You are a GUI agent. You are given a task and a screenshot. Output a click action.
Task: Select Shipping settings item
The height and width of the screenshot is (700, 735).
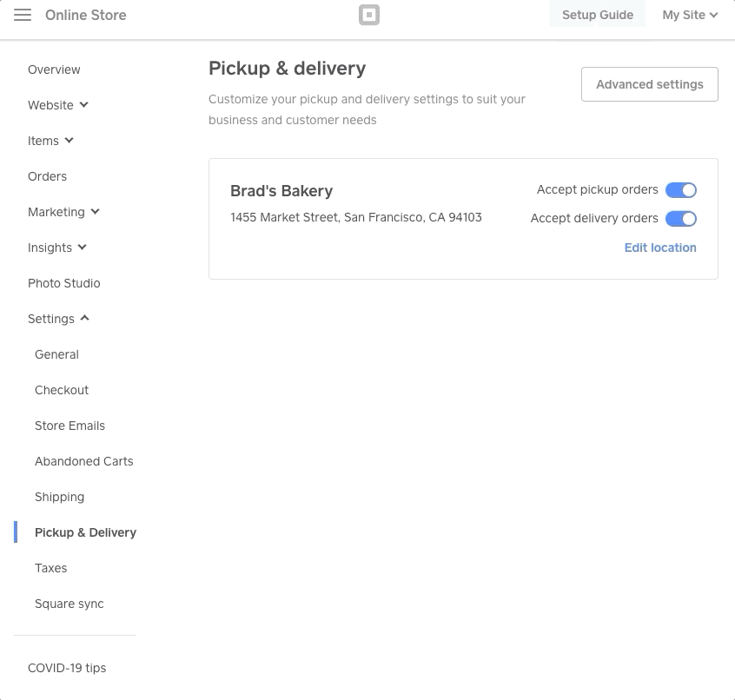click(59, 497)
